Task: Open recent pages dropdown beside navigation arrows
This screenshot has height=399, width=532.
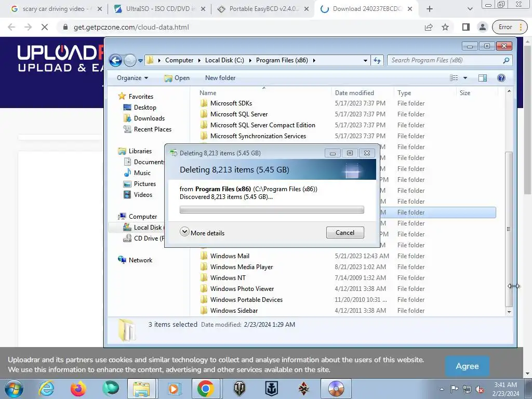Action: [140, 61]
